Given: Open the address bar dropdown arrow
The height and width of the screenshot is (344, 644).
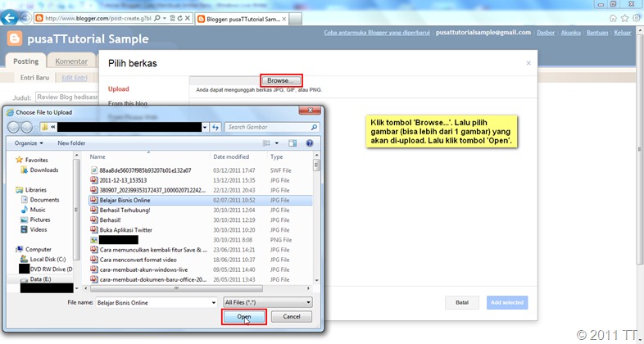Looking at the screenshot, I should (x=165, y=19).
